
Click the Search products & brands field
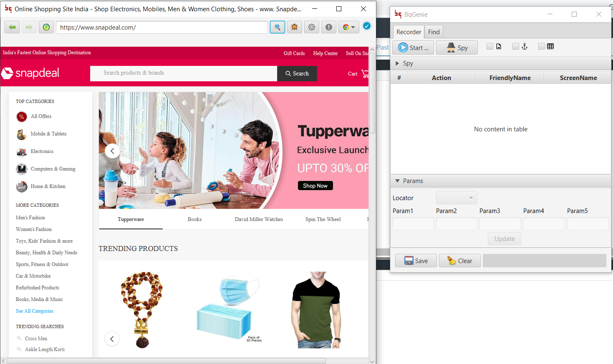pyautogui.click(x=184, y=73)
